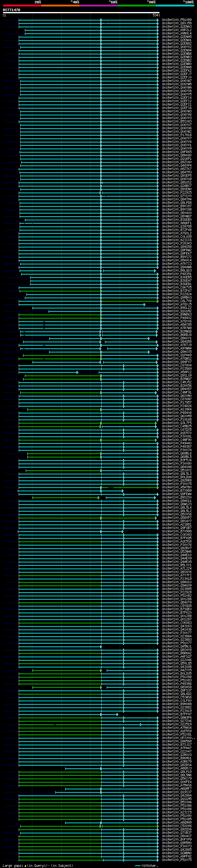Select the UniRef100_B3F5J6 label
This screenshot has height=868, width=197.
177,460
